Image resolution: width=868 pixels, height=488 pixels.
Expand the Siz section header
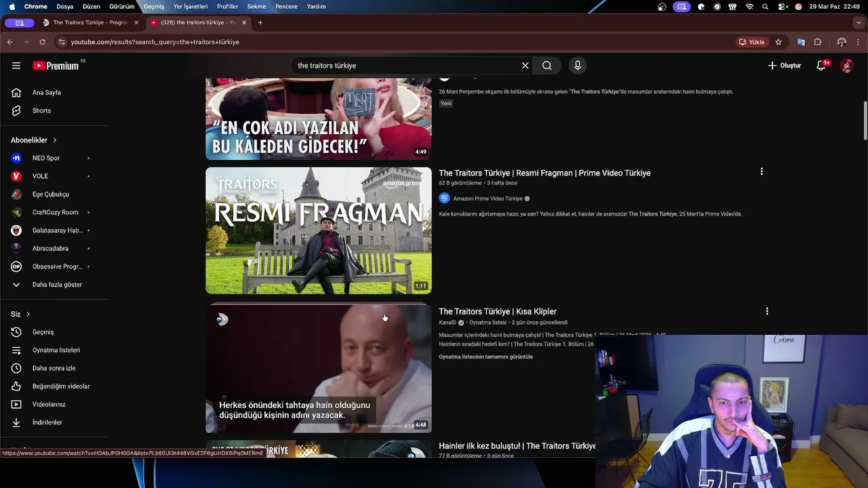point(20,314)
